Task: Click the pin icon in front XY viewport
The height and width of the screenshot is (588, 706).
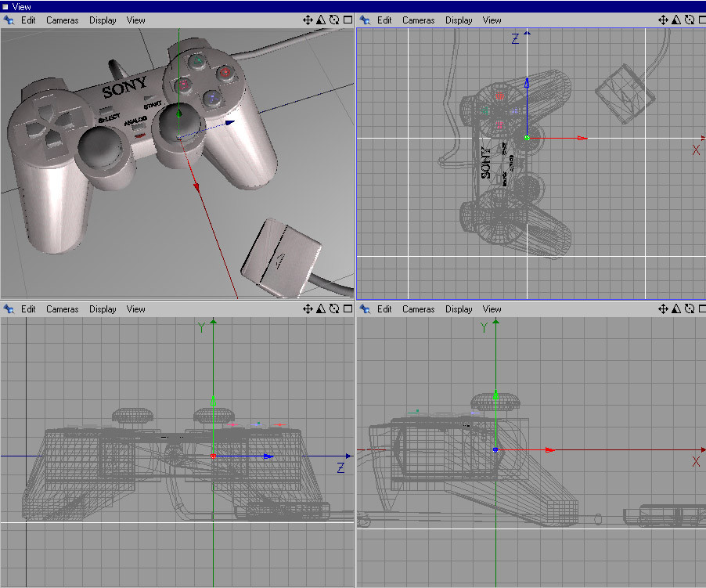Action: [365, 308]
